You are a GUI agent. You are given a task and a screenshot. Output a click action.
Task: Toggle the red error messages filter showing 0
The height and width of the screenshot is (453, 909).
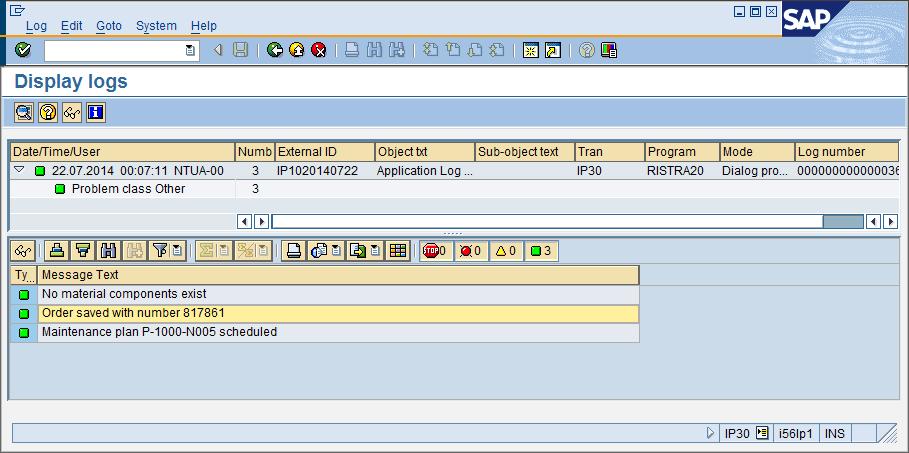(x=471, y=251)
